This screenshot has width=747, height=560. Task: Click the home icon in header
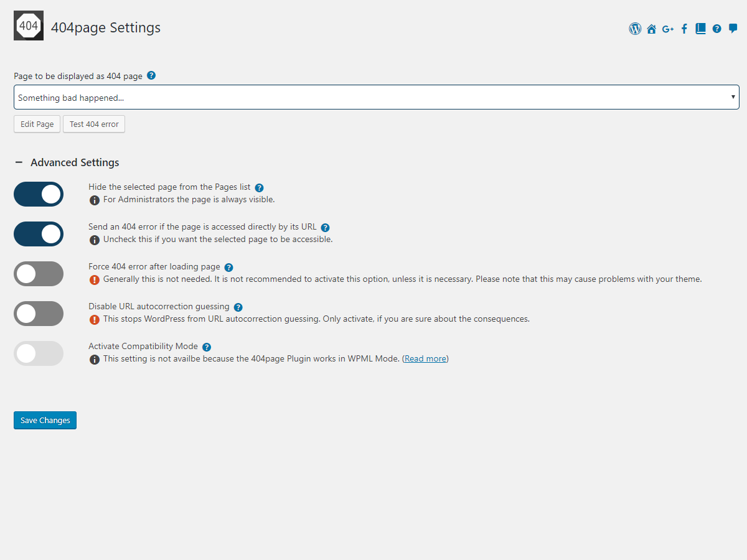coord(651,29)
